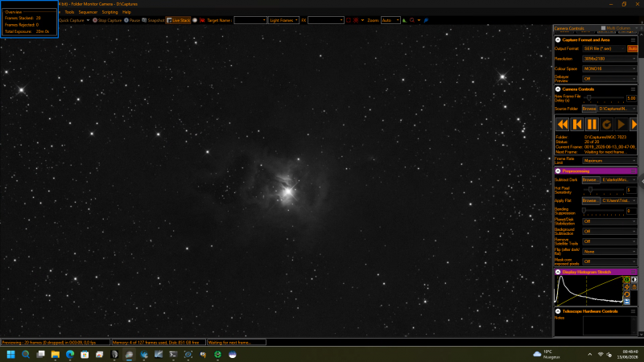Open the Light Frames type dropdown
644x362 pixels.
click(283, 20)
